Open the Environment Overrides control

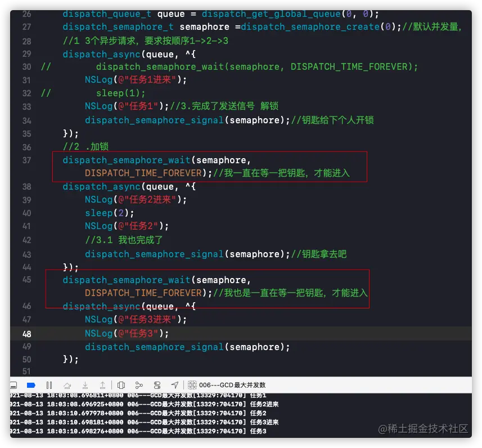[x=157, y=385]
